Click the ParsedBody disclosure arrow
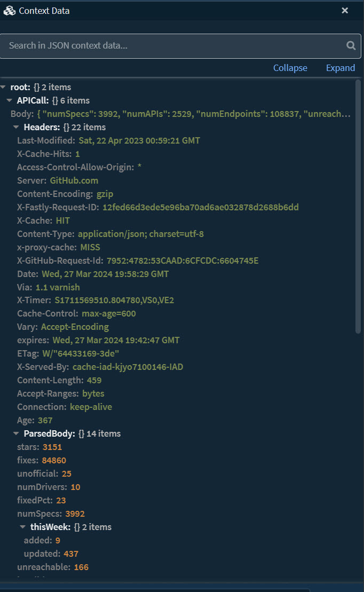 pos(15,433)
